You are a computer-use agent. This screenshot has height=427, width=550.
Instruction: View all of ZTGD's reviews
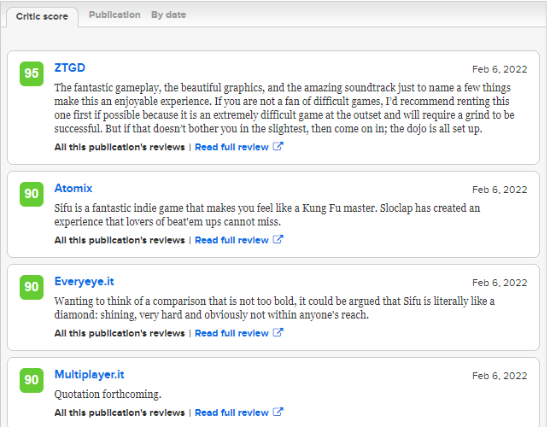120,147
